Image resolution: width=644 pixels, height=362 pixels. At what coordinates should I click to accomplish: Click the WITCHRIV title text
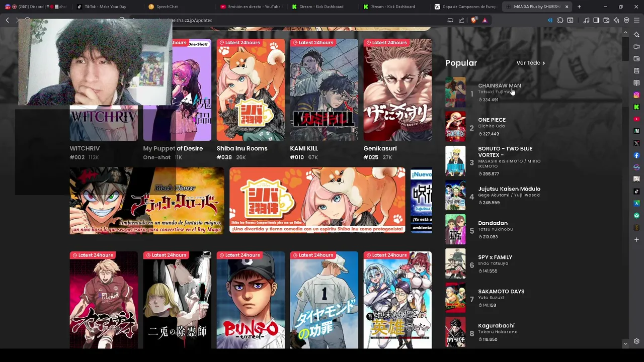[85, 148]
